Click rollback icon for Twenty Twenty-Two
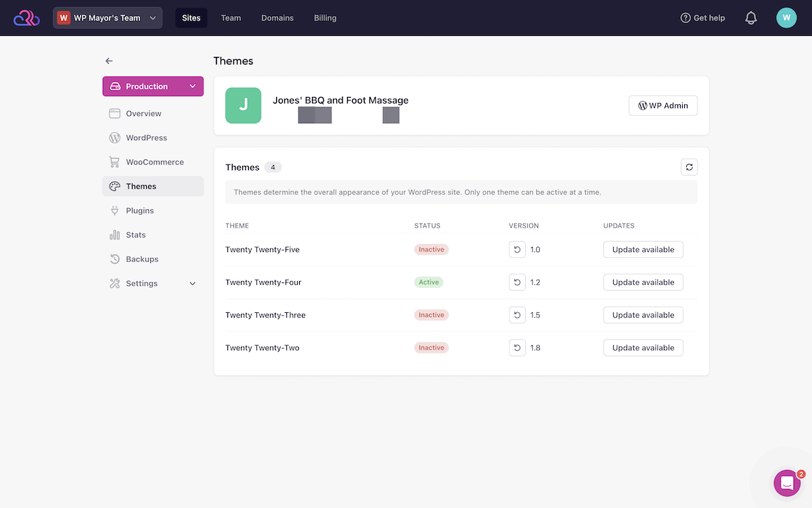Image resolution: width=812 pixels, height=508 pixels. [x=517, y=347]
